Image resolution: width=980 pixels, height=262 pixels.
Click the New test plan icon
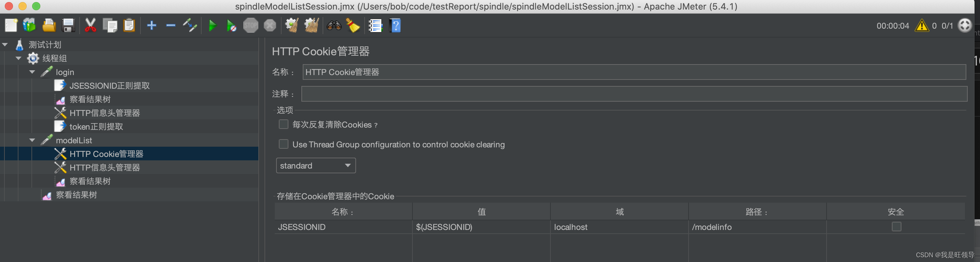point(11,26)
